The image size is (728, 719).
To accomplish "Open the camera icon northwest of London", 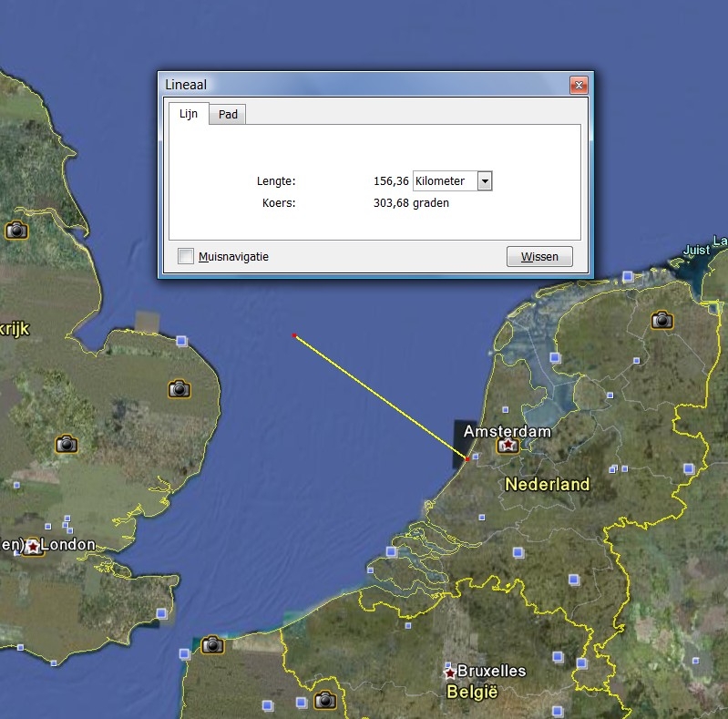I will coord(67,444).
